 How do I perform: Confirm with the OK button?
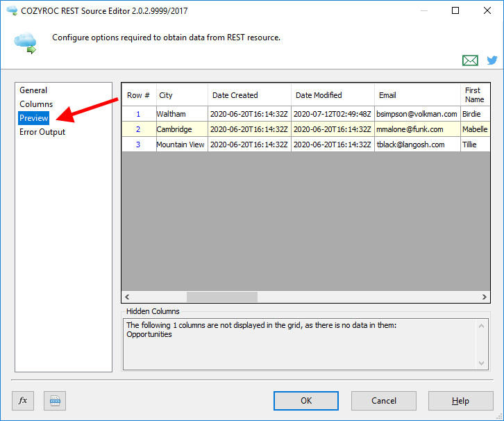(306, 401)
